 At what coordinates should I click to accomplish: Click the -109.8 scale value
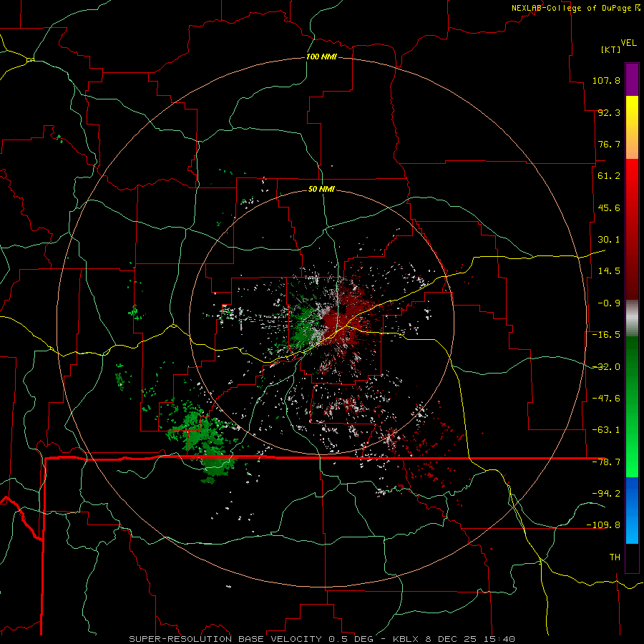[x=603, y=525]
